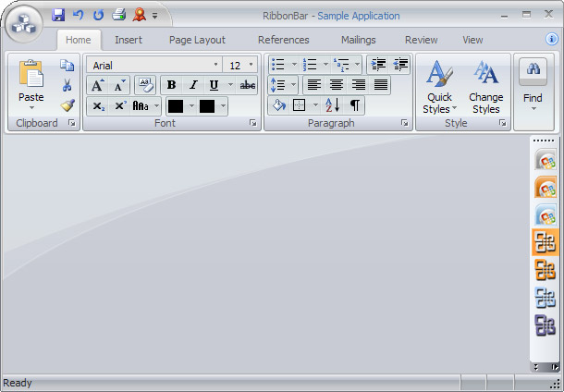Click the indent icon with left-pointing arrow
The image size is (564, 392).
coord(400,65)
